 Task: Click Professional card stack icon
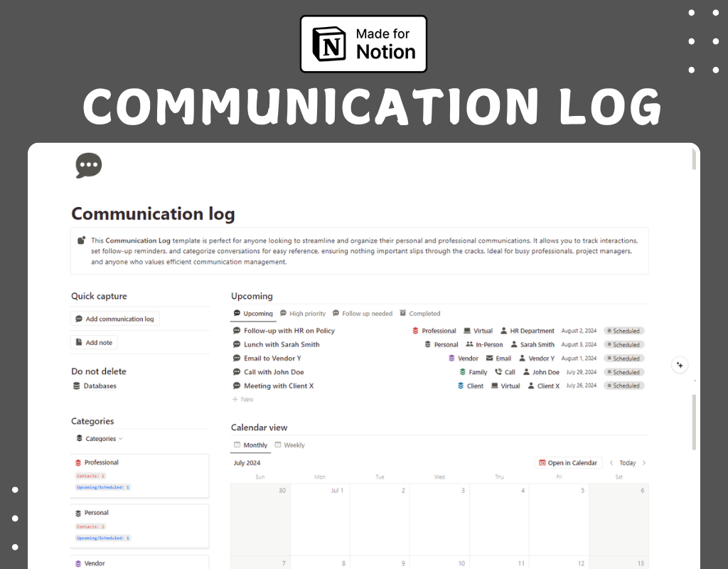(x=78, y=462)
